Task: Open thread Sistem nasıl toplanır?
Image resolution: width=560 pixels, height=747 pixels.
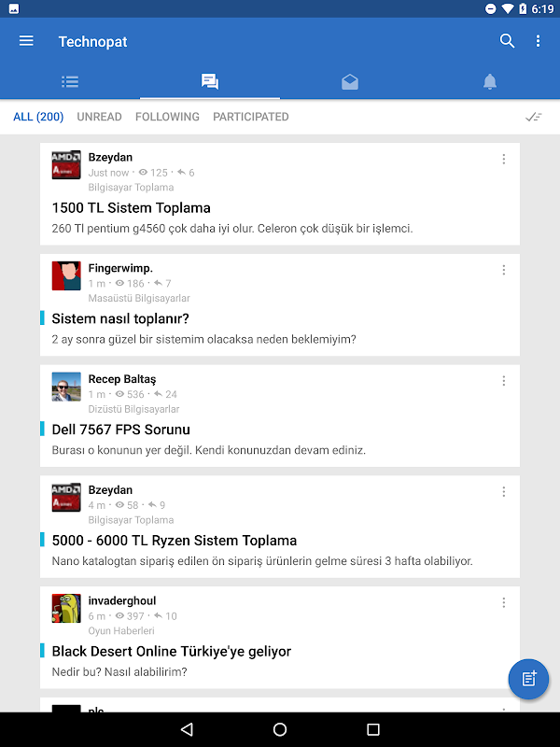Action: [x=120, y=318]
